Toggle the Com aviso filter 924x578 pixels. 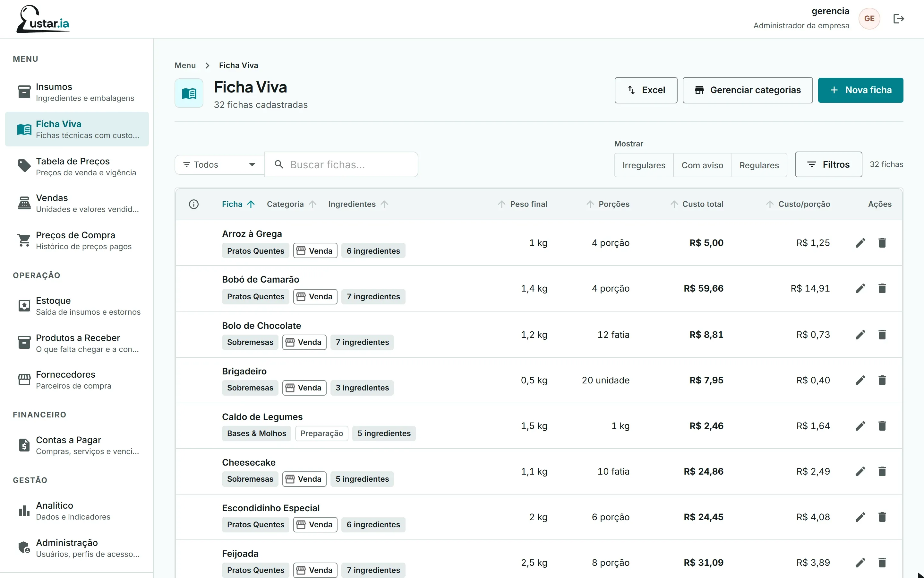[x=702, y=165]
